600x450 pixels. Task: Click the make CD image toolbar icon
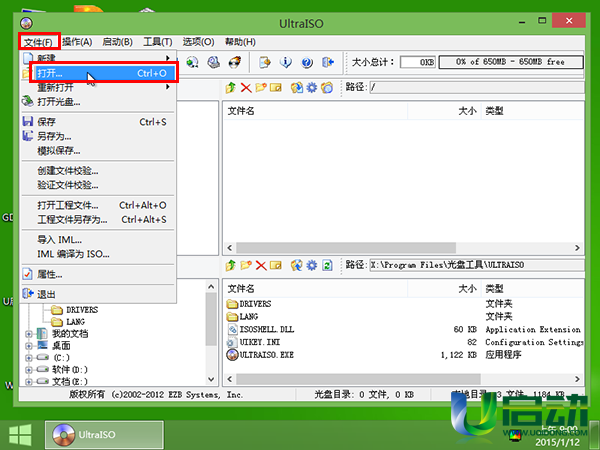(x=192, y=62)
